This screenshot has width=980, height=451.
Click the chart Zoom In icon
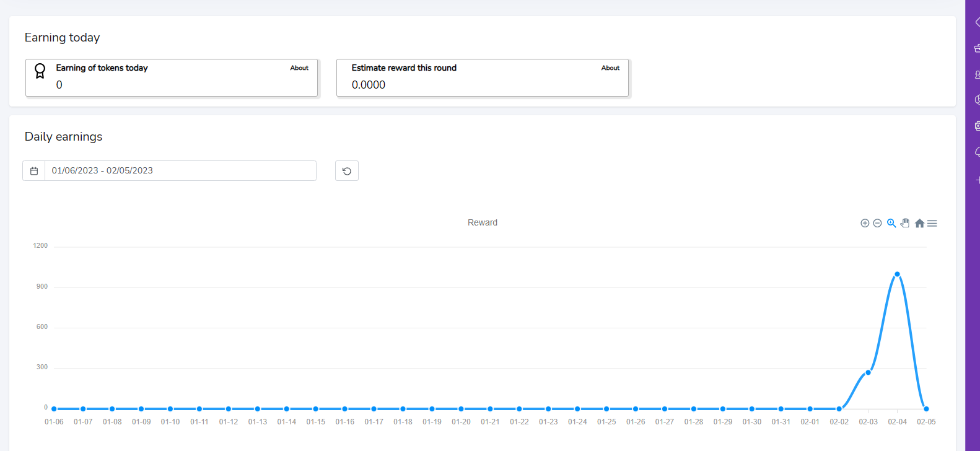(865, 223)
